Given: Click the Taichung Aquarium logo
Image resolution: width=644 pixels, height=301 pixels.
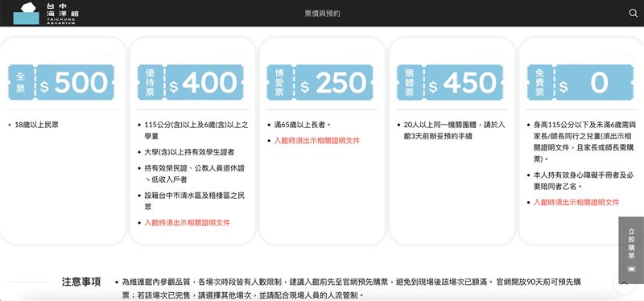Looking at the screenshot, I should tap(27, 13).
